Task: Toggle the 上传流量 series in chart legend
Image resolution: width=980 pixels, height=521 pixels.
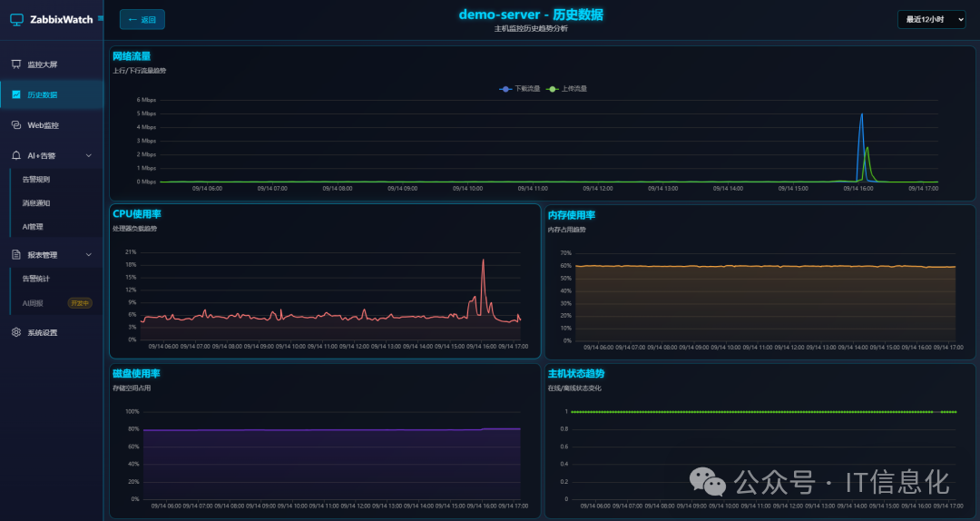Action: point(567,89)
